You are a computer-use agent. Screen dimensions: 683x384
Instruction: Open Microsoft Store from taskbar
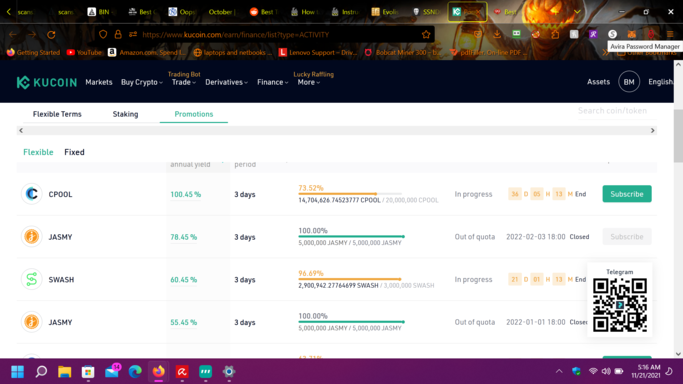click(88, 371)
